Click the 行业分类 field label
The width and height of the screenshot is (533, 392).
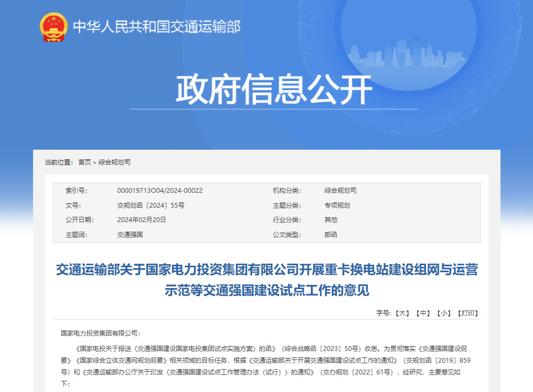[287, 220]
